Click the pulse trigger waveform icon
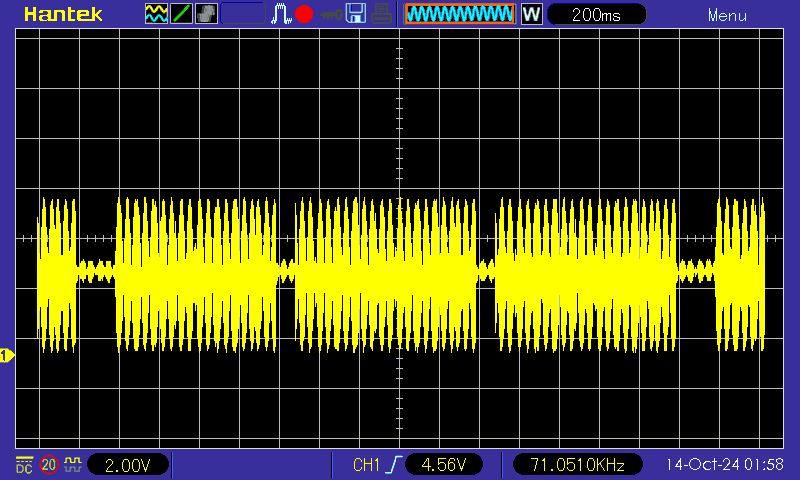Screen dimensions: 800x480 (x=281, y=14)
